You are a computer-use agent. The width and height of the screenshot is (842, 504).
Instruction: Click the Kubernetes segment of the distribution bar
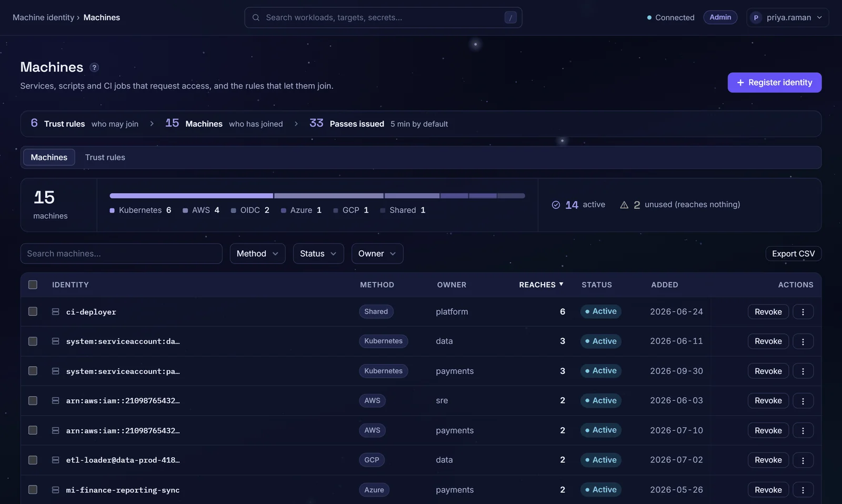click(192, 196)
